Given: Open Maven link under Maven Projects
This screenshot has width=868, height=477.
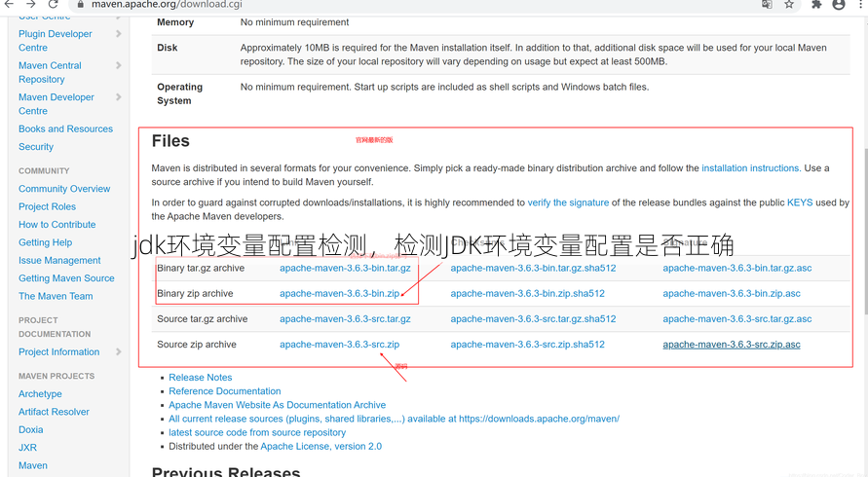Looking at the screenshot, I should click(x=33, y=465).
